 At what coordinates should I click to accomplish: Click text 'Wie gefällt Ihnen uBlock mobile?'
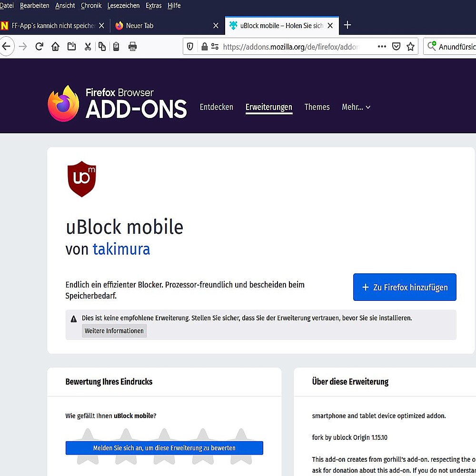point(111,416)
